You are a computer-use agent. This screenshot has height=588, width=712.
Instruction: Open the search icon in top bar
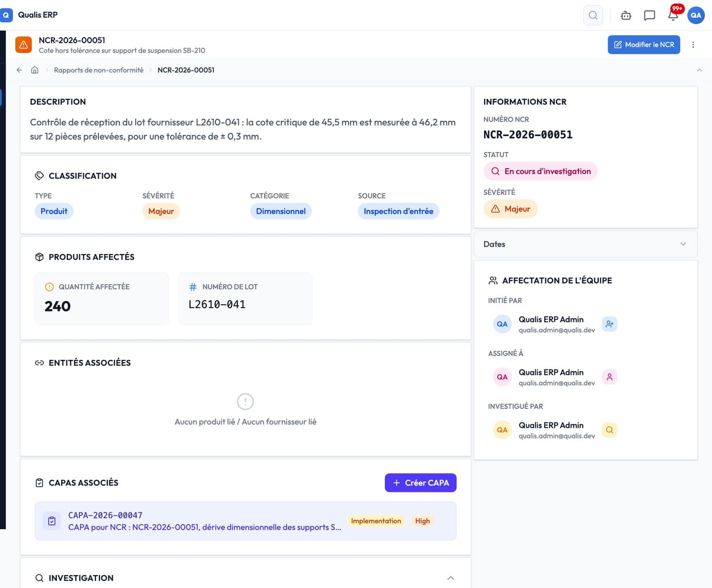[x=593, y=15]
